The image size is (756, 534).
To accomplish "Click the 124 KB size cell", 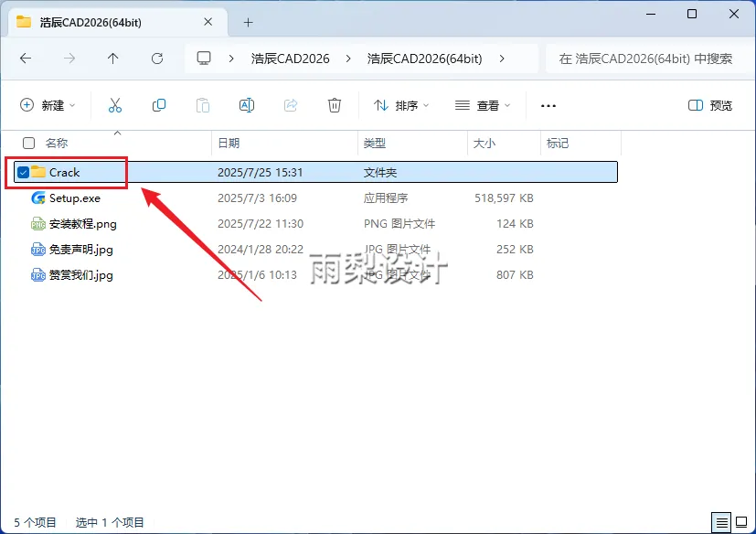I will pos(515,224).
